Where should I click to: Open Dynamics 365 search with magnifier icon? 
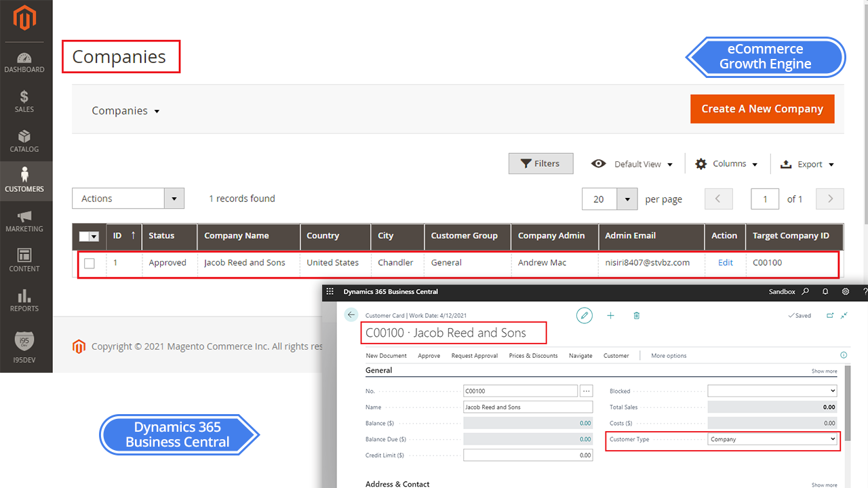[804, 291]
